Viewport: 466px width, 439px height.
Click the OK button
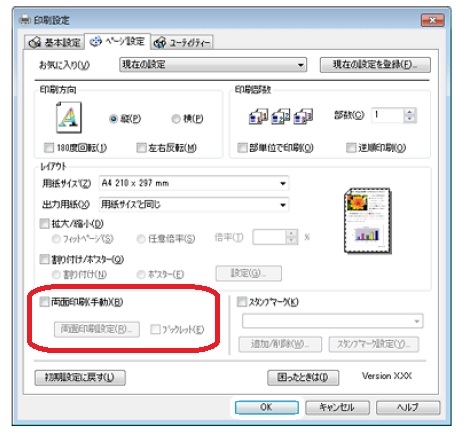coord(266,407)
